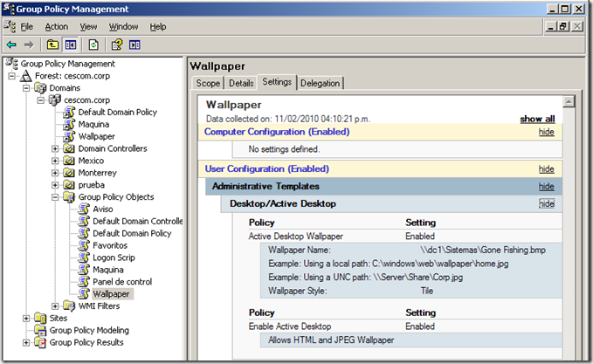Select the Settings tab

[x=277, y=82]
